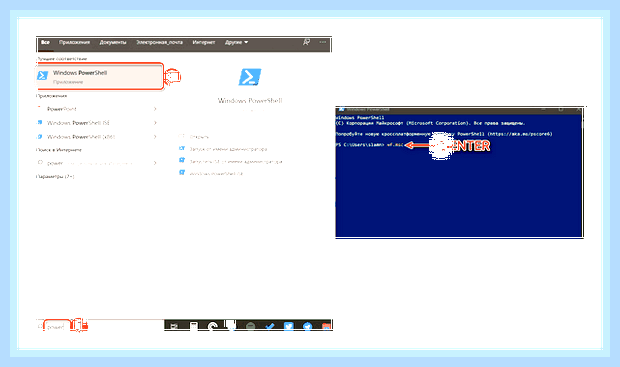This screenshot has width=620, height=367.
Task: Expand the PowerPoint result chevron
Action: 155,109
